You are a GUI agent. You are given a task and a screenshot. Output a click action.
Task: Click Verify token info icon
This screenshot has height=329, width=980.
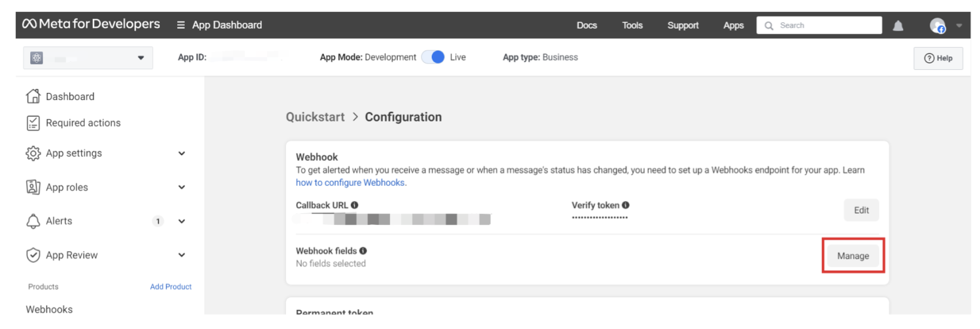click(626, 205)
